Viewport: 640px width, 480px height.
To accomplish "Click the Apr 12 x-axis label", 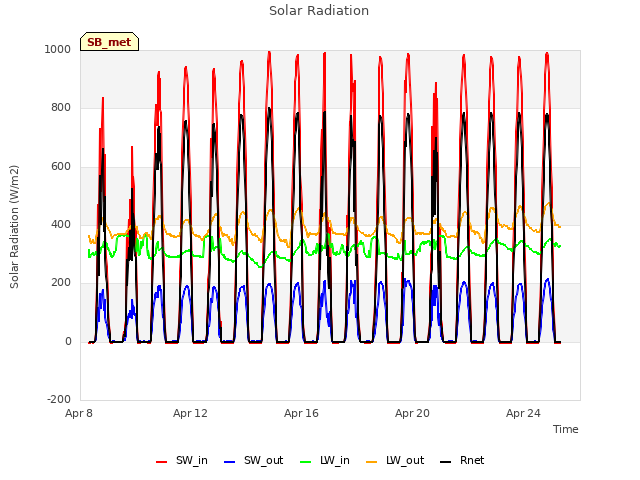I will click(190, 413).
